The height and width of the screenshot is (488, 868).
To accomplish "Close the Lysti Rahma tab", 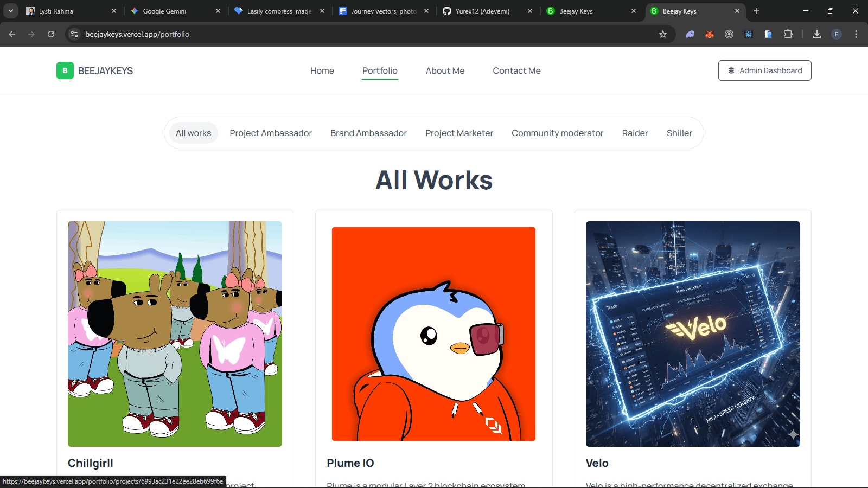I will (114, 11).
